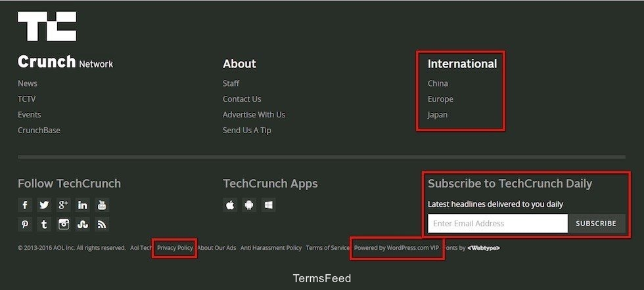Open the Instagram camera icon
Image resolution: width=644 pixels, height=290 pixels.
(x=63, y=224)
